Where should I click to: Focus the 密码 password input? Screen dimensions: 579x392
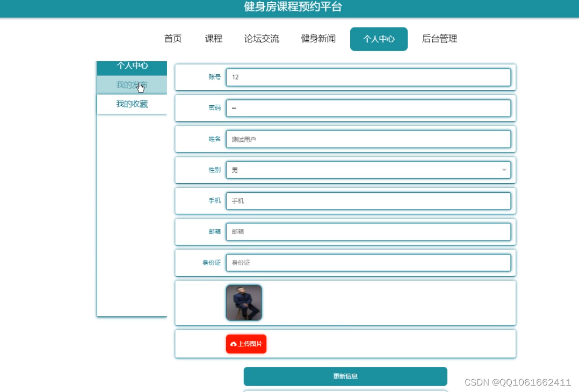pyautogui.click(x=368, y=108)
